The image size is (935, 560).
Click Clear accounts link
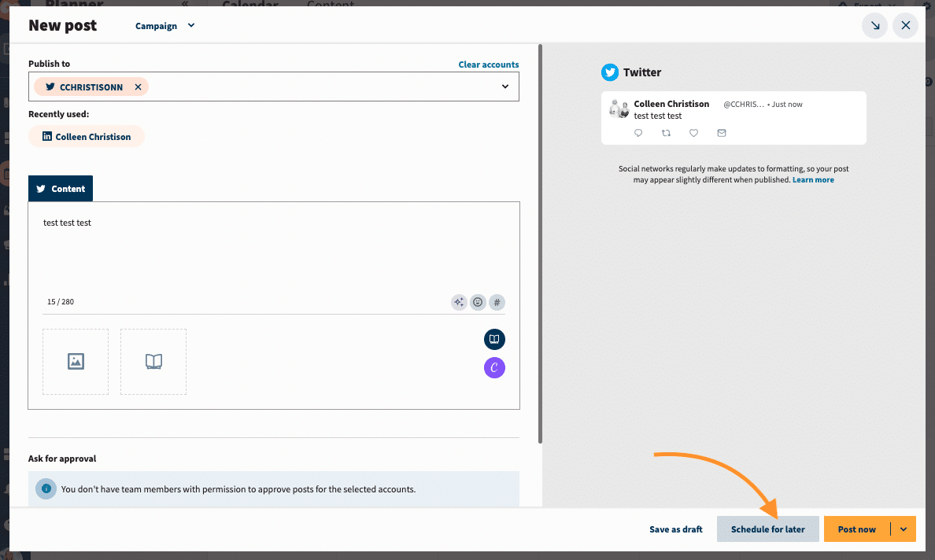488,64
